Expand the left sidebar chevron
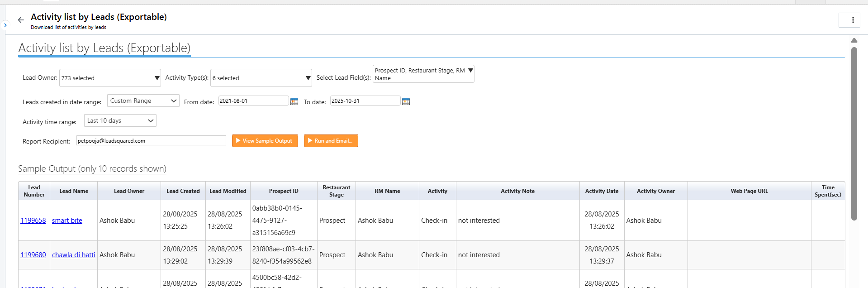The height and width of the screenshot is (288, 868). [5, 25]
